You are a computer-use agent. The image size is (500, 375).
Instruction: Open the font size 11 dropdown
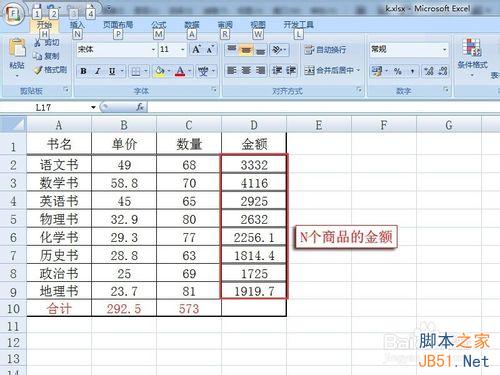[x=183, y=50]
